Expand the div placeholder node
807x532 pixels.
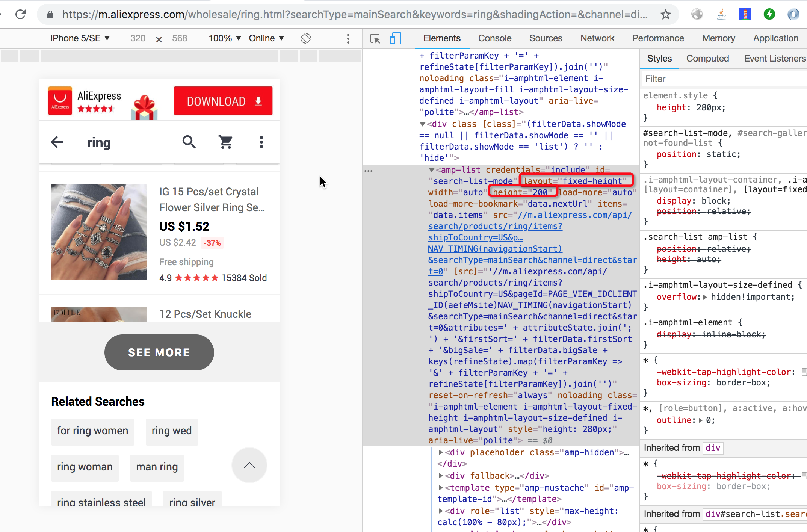(441, 452)
